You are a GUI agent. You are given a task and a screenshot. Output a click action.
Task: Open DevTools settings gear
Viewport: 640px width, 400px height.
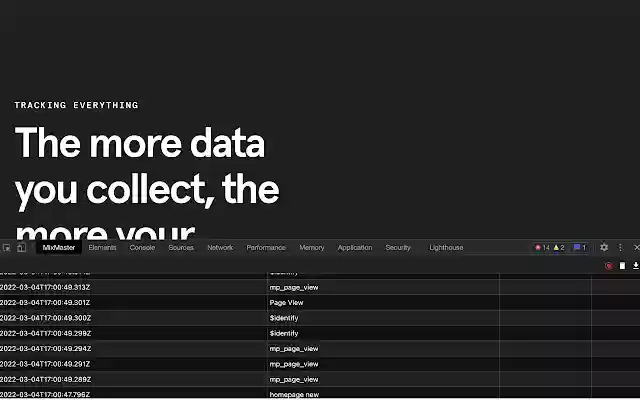click(x=604, y=247)
